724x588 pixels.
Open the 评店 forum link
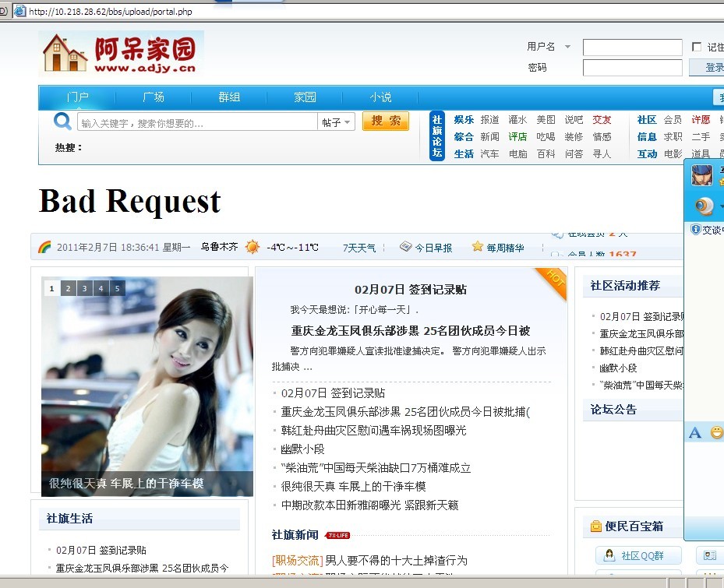click(x=517, y=137)
